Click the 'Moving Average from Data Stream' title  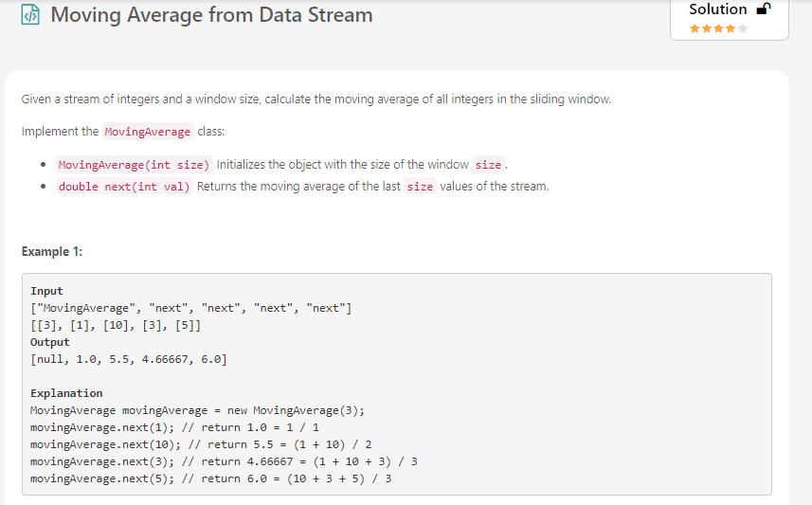point(211,15)
